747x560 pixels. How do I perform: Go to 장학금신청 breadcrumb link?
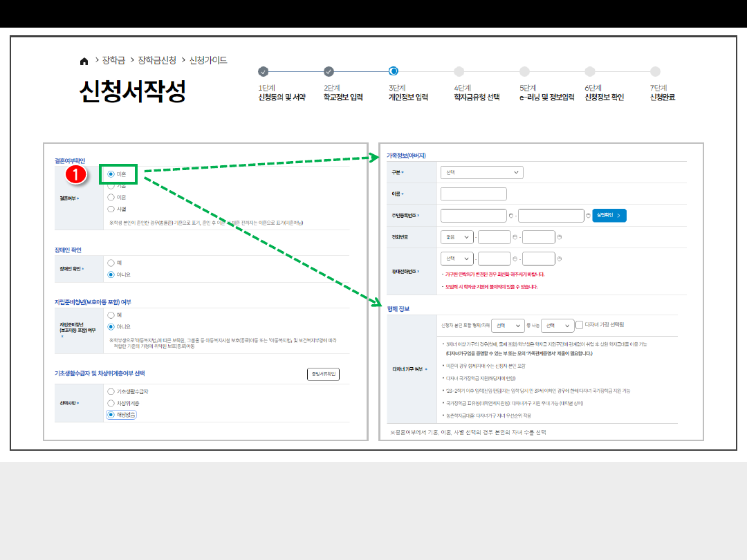click(x=157, y=61)
